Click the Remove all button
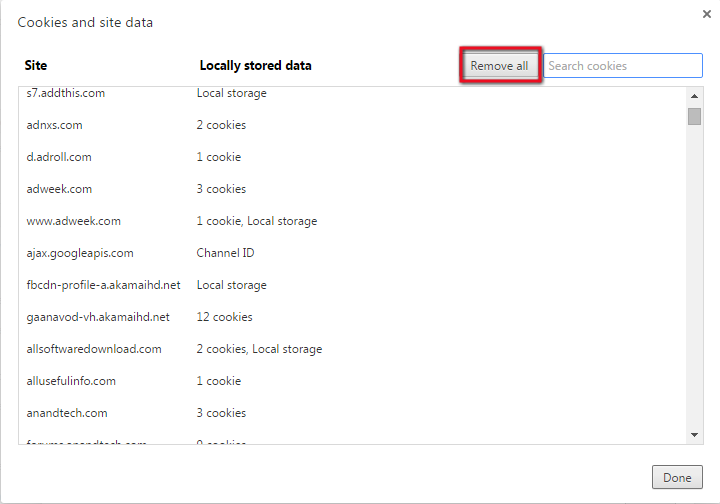The height and width of the screenshot is (504, 720). (x=499, y=66)
